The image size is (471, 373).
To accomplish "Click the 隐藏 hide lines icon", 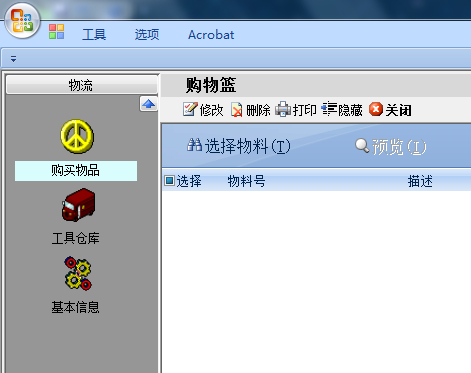I will [x=329, y=109].
